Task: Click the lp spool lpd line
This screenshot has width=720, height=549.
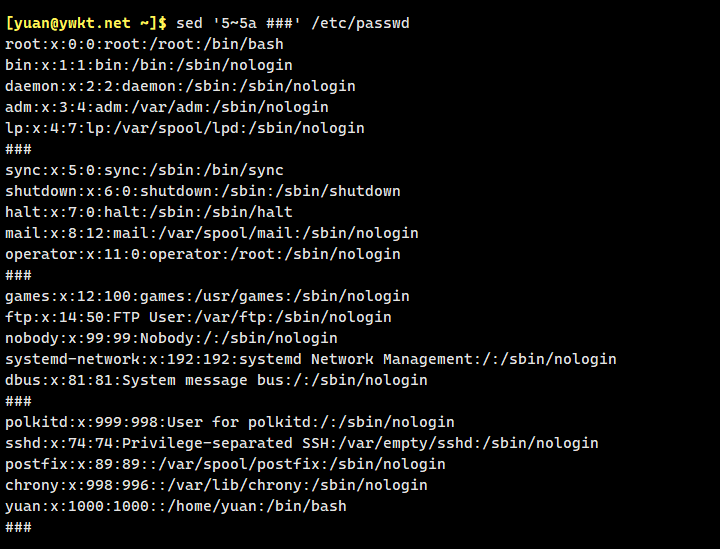Action: pos(185,128)
